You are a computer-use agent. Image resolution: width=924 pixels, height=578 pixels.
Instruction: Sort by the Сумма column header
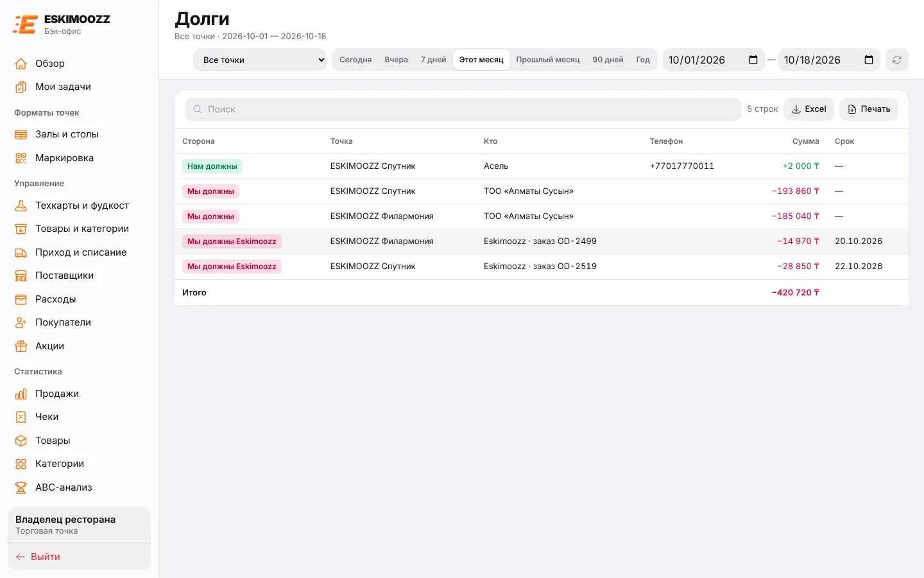click(805, 141)
